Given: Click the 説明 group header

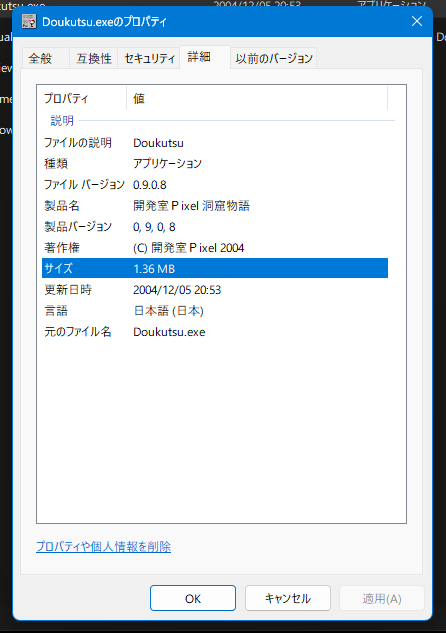Looking at the screenshot, I should [62, 120].
